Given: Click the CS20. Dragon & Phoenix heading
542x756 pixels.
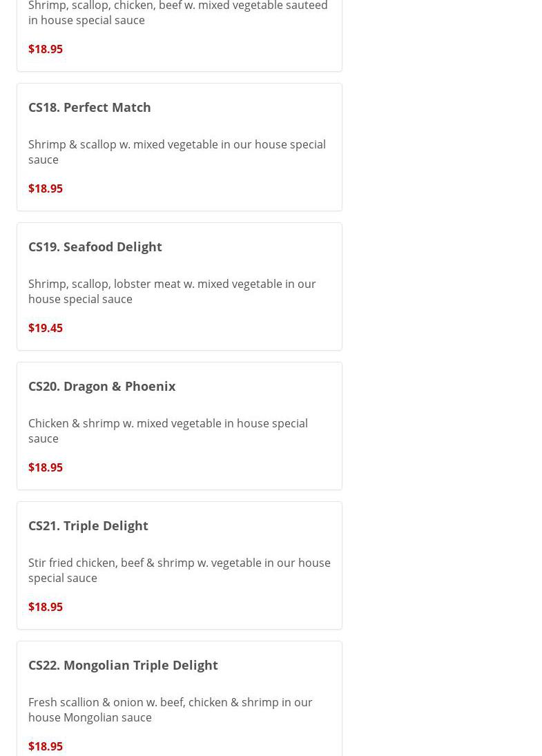Looking at the screenshot, I should [101, 386].
